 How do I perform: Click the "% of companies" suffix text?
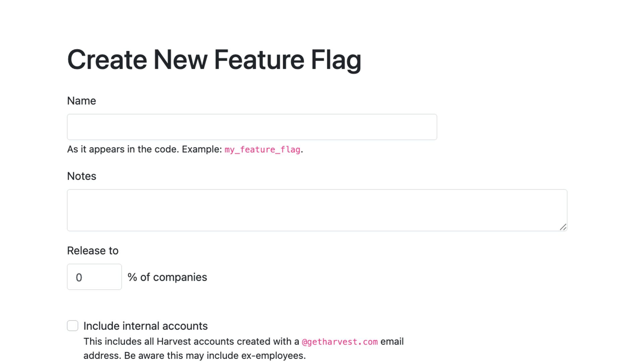[167, 277]
